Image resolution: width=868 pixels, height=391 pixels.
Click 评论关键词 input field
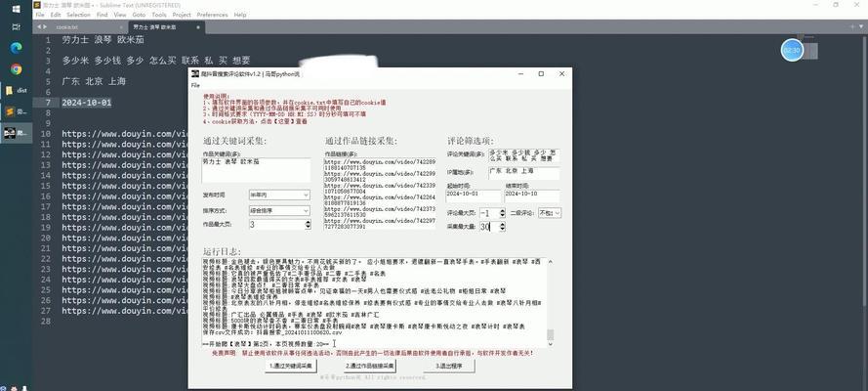523,155
